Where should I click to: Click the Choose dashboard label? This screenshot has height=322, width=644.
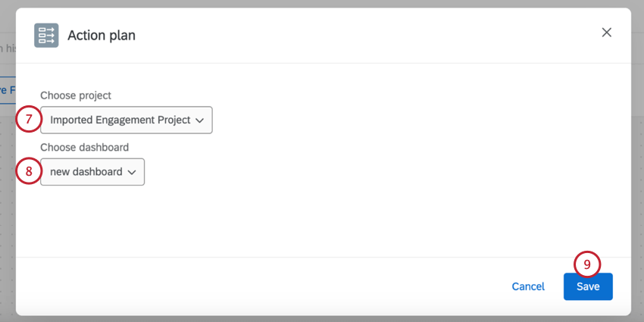point(84,147)
